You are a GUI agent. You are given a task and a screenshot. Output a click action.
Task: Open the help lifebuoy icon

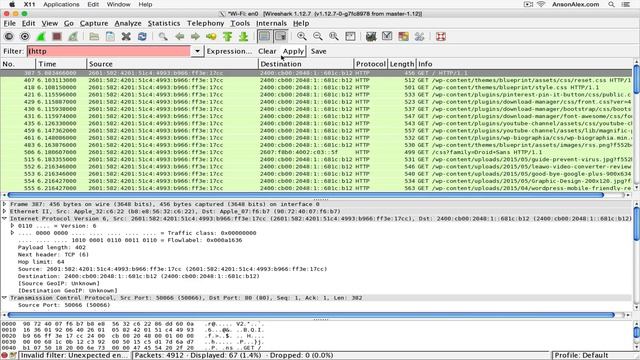pyautogui.click(x=440, y=37)
